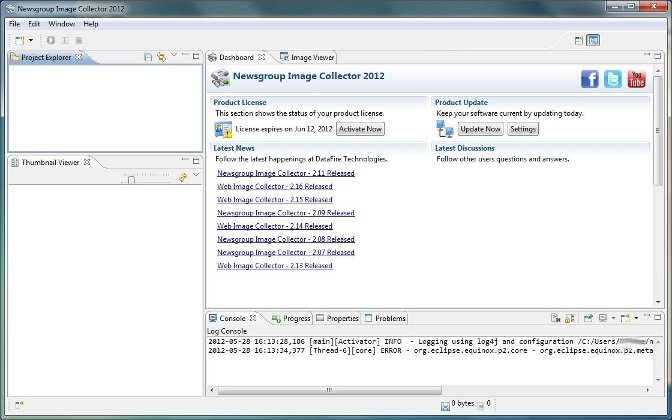672x420 pixels.
Task: Open Newsgroup Image Collector 2.09 Released link
Action: (x=286, y=213)
